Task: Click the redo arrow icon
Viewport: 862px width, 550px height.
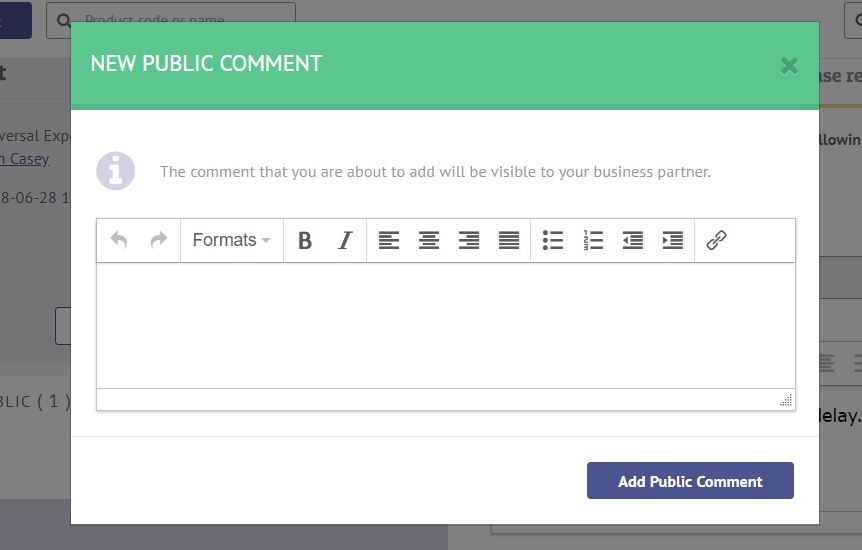Action: [x=158, y=240]
